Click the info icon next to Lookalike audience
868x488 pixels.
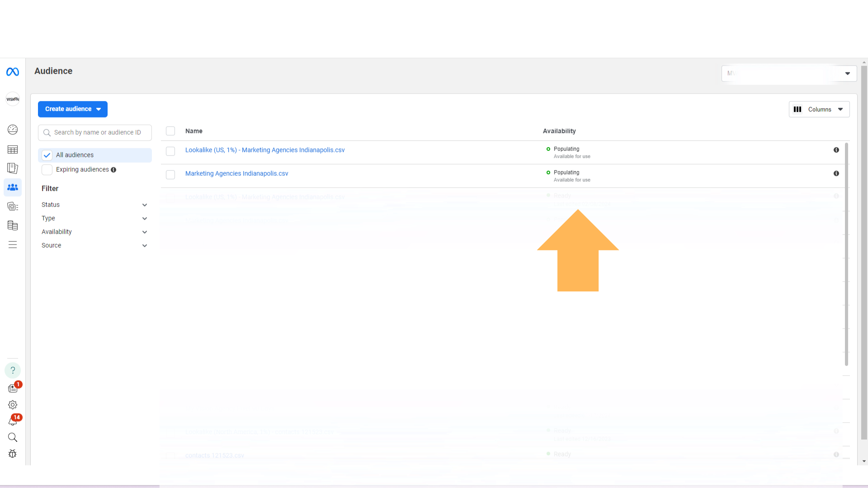point(836,150)
